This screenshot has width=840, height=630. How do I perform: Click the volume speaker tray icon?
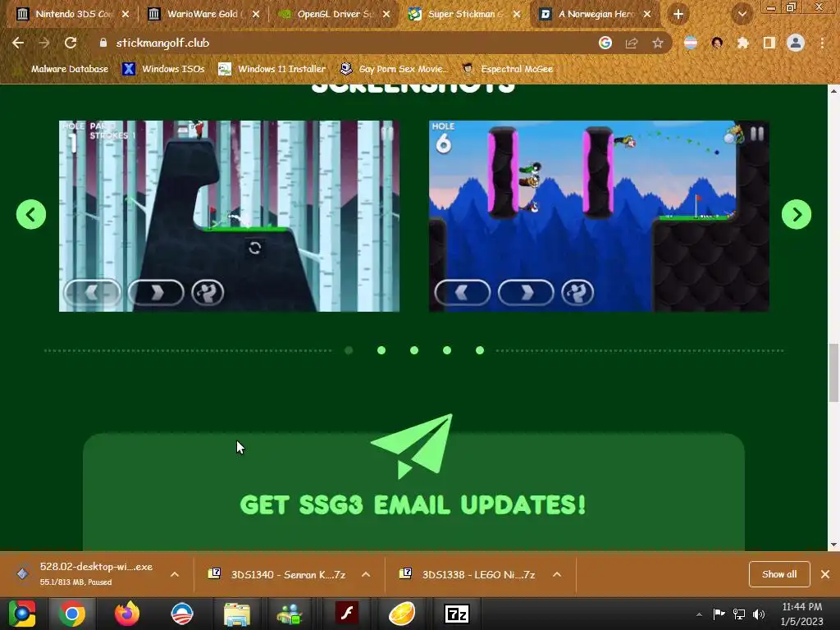(x=759, y=614)
